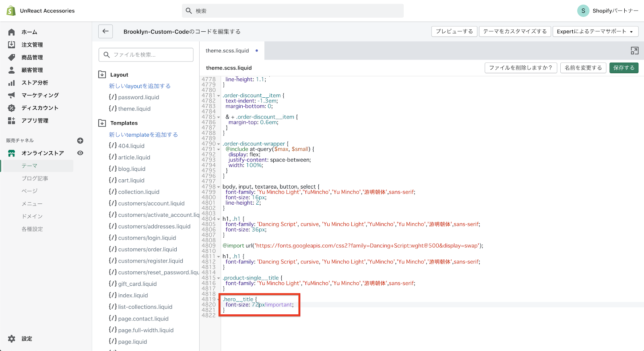This screenshot has height=351, width=644.
Task: Click the file search input field
Action: point(146,55)
